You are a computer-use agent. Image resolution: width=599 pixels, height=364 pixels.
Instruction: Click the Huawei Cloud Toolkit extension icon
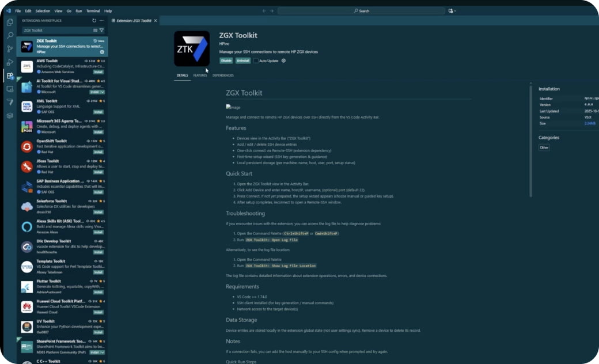(x=26, y=307)
